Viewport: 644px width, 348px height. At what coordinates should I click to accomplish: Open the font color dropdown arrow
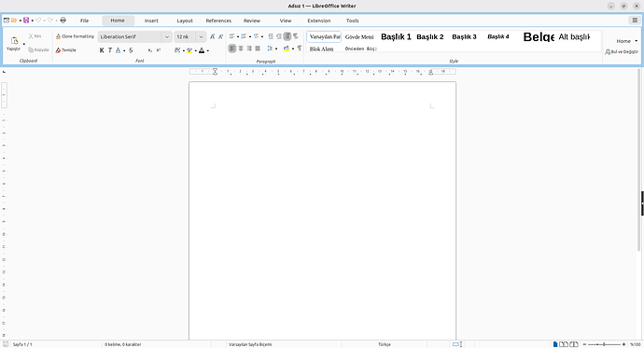(208, 50)
